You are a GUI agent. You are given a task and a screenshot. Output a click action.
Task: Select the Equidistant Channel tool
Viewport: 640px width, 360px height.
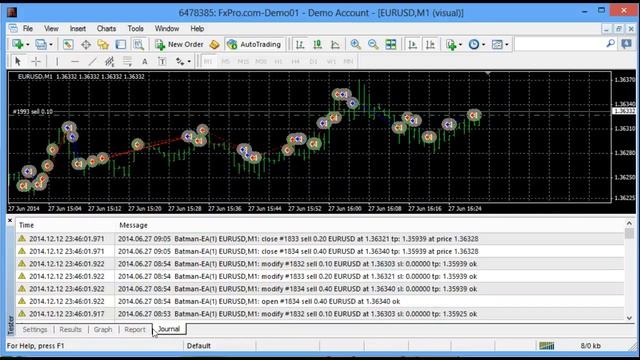tap(109, 61)
